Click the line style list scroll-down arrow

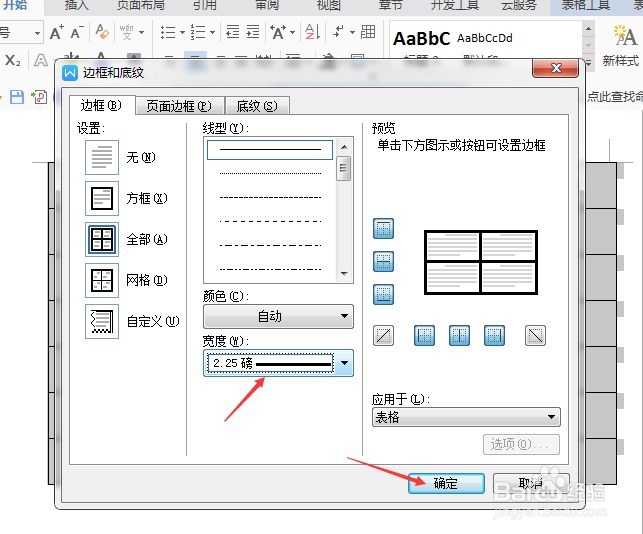pos(344,274)
